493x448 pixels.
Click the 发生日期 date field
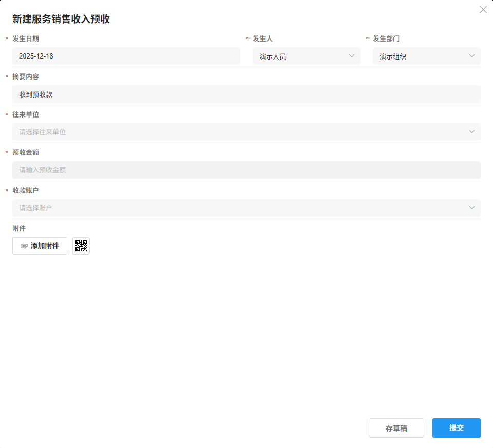126,56
